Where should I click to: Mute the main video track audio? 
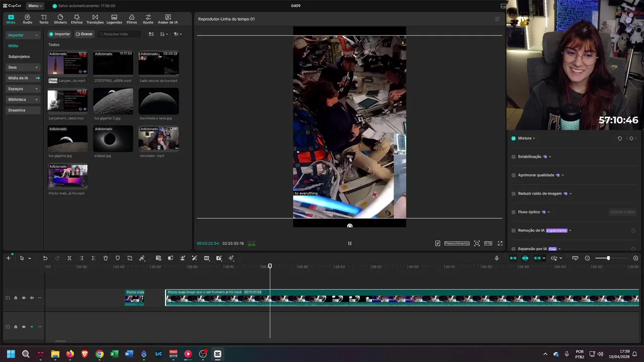(32, 298)
